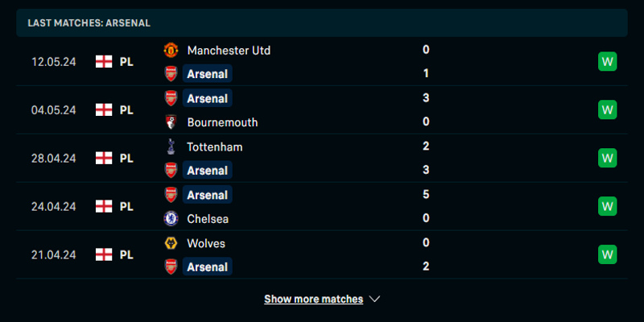Click Show more matches link
Image resolution: width=644 pixels, height=322 pixels.
313,299
